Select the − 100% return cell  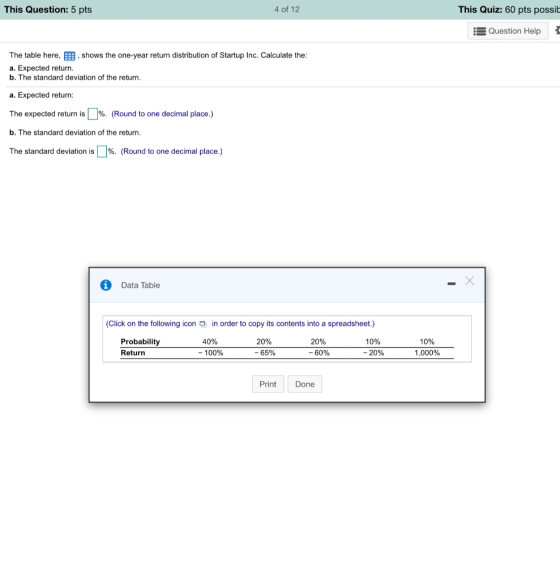(210, 353)
